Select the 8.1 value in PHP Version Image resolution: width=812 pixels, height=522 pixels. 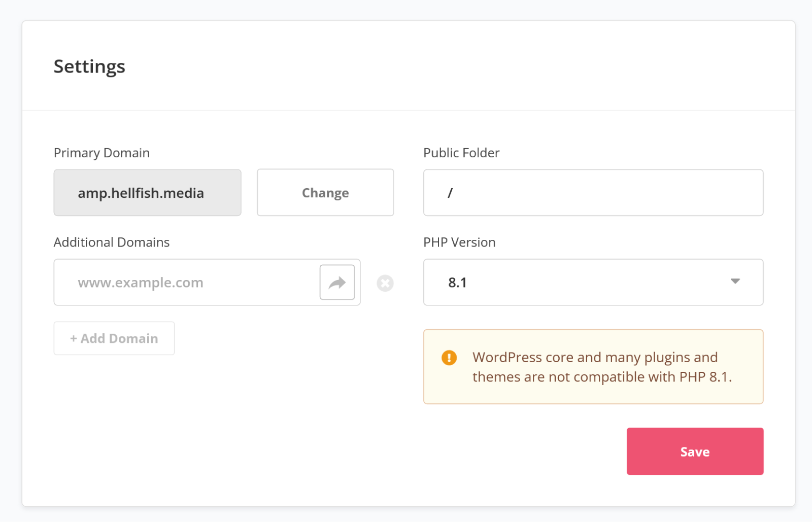click(457, 283)
